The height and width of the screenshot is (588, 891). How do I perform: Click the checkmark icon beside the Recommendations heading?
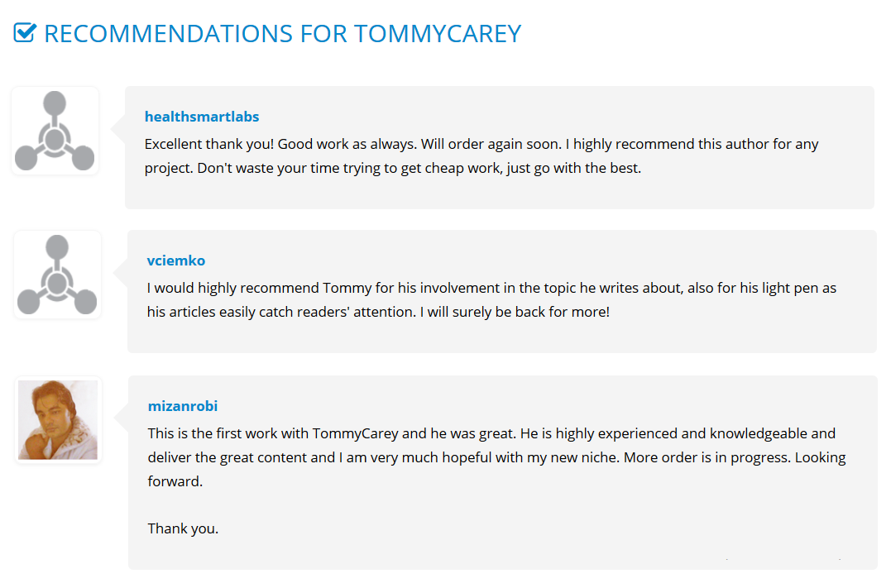(25, 33)
